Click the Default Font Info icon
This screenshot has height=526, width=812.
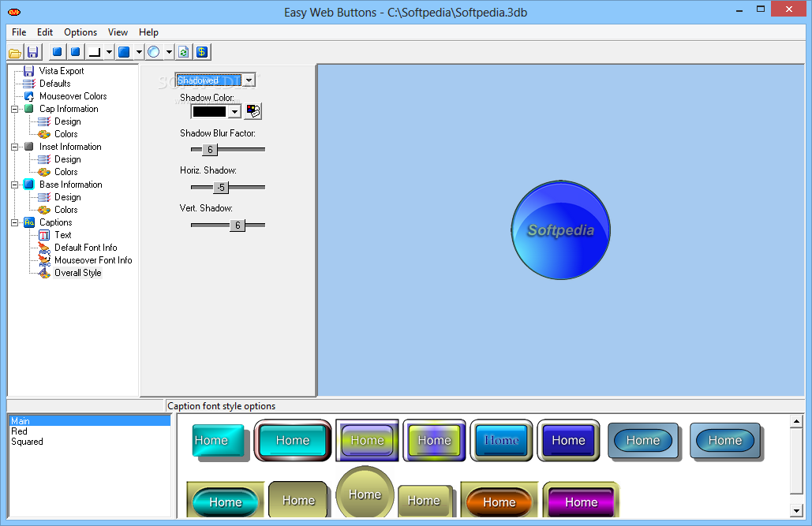44,248
